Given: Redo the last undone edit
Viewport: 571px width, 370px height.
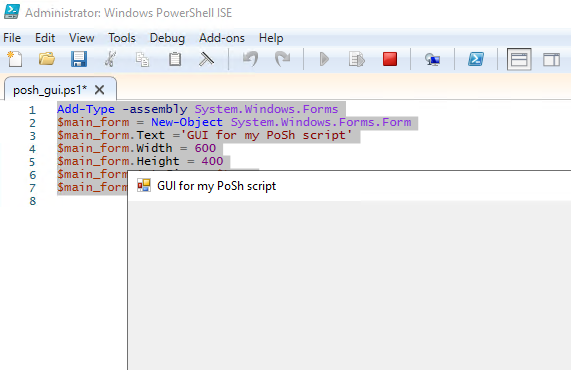Looking at the screenshot, I should pos(282,59).
